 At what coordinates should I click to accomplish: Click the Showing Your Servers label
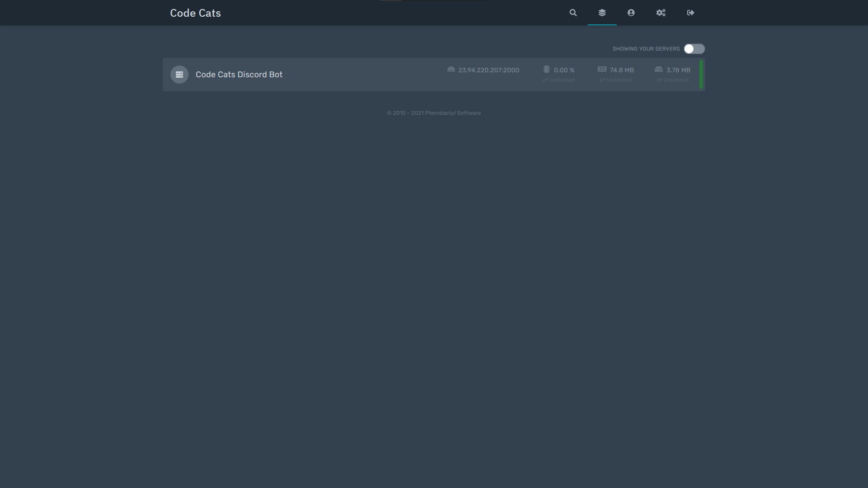pyautogui.click(x=646, y=49)
